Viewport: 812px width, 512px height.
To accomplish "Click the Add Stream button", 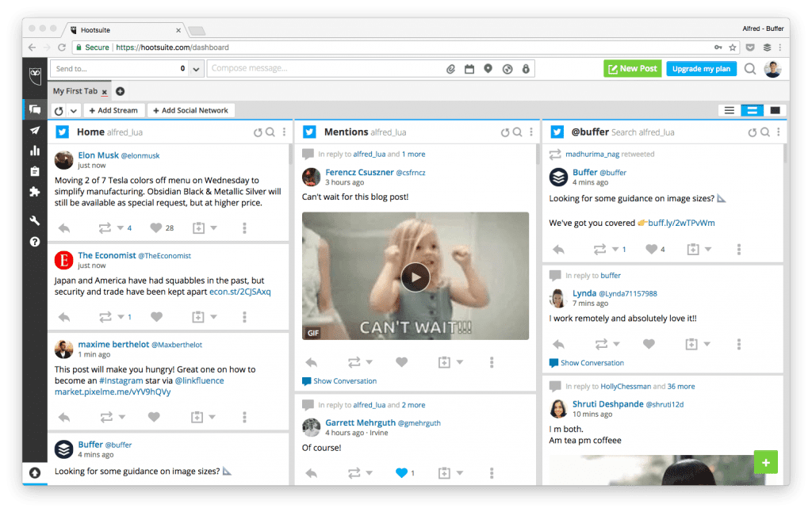I will 113,110.
